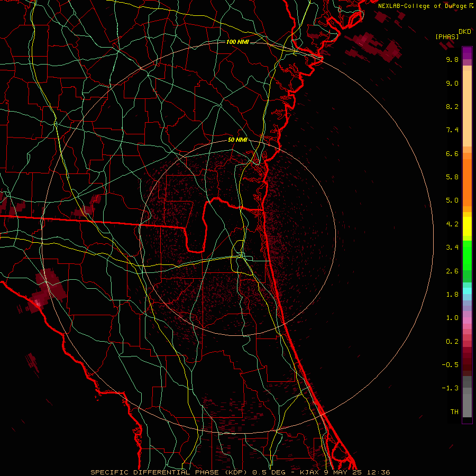The image size is (476, 476).
Task: Click the 9.0 scale value
Action: click(452, 83)
